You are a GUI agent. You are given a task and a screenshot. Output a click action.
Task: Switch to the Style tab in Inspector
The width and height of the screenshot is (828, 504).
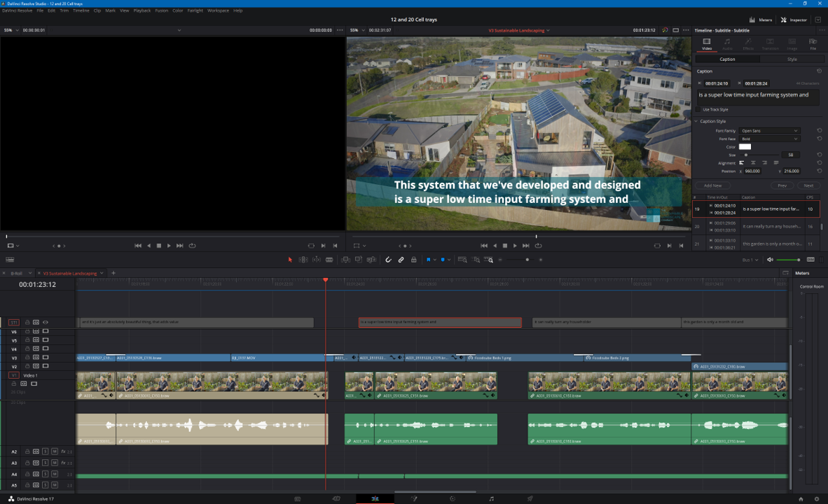click(x=792, y=59)
